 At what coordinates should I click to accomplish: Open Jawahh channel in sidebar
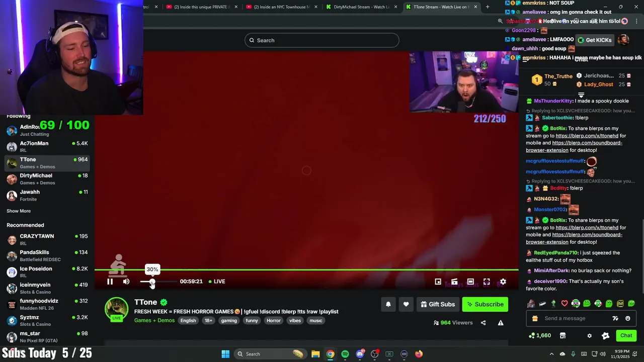(47, 195)
